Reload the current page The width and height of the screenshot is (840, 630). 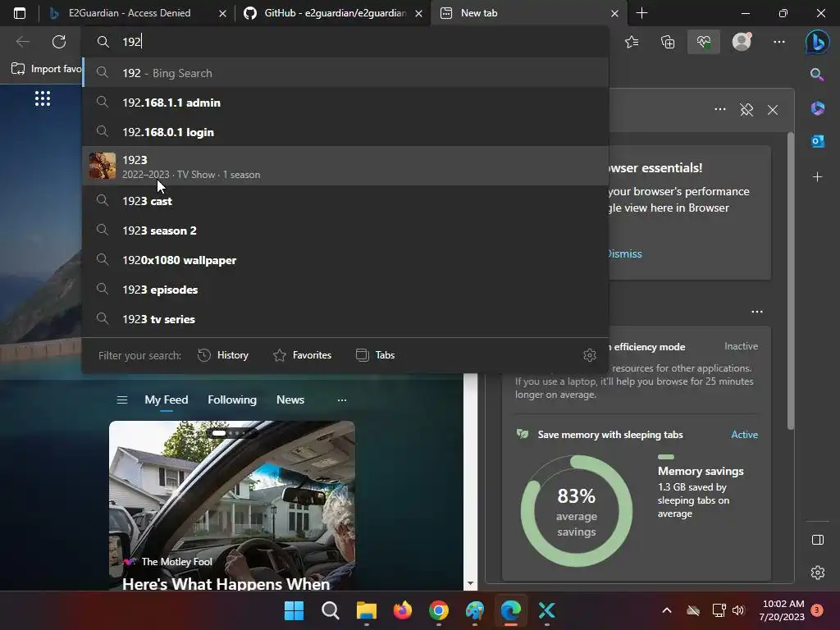(x=59, y=41)
